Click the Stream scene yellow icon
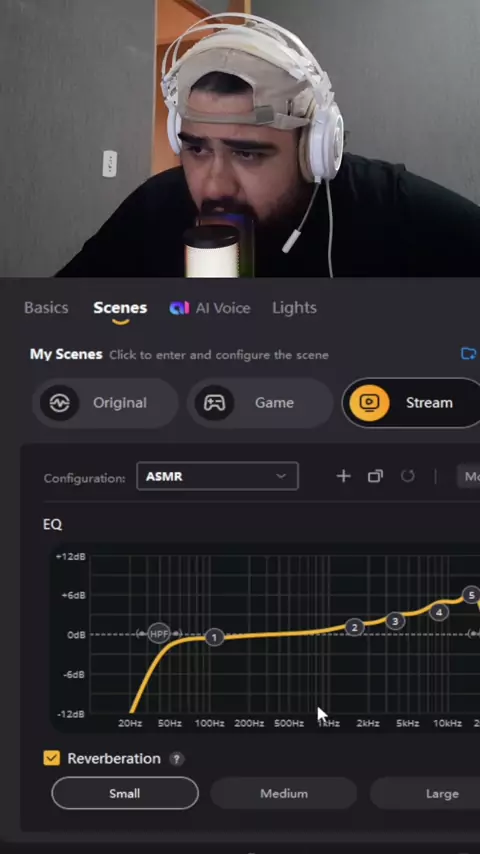 tap(369, 403)
